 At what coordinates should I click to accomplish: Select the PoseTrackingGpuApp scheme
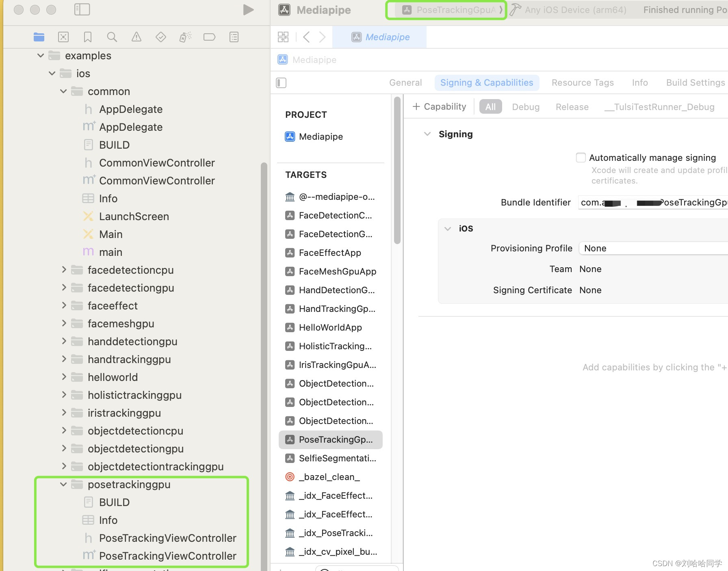coord(449,10)
